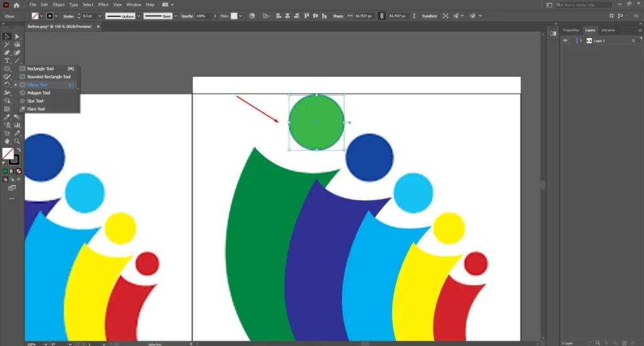Enable Draw Behind mode
This screenshot has width=644, height=346.
point(12,179)
